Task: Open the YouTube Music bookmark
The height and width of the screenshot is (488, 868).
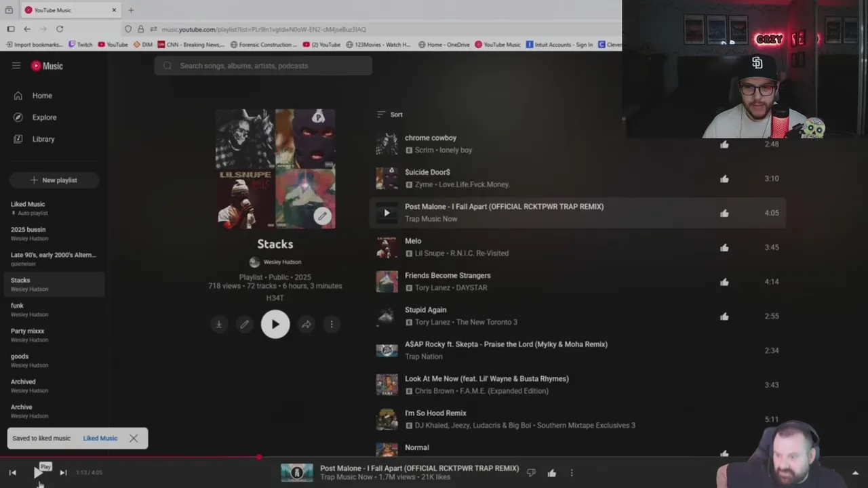Action: [x=498, y=45]
